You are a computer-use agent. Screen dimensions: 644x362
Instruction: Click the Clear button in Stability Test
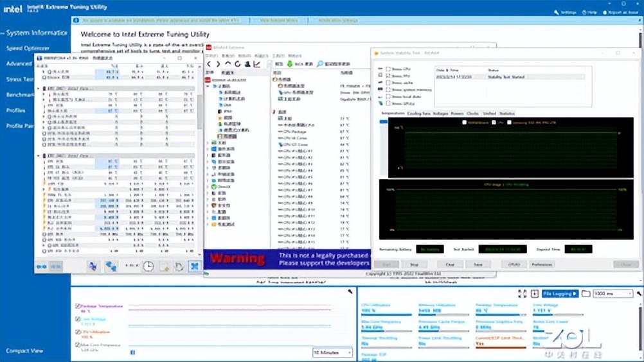[450, 264]
